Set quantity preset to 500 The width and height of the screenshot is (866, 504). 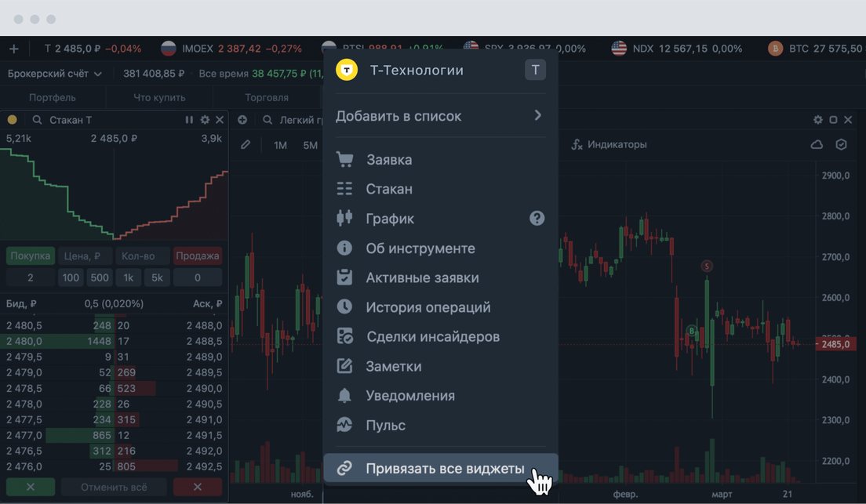pos(100,277)
